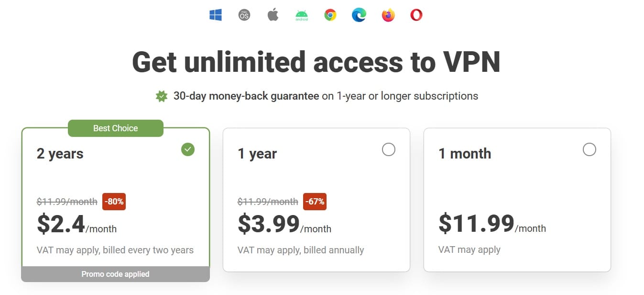Screen dimensions: 644x295
Task: Select the Microsoft Edge icon
Action: pyautogui.click(x=359, y=15)
